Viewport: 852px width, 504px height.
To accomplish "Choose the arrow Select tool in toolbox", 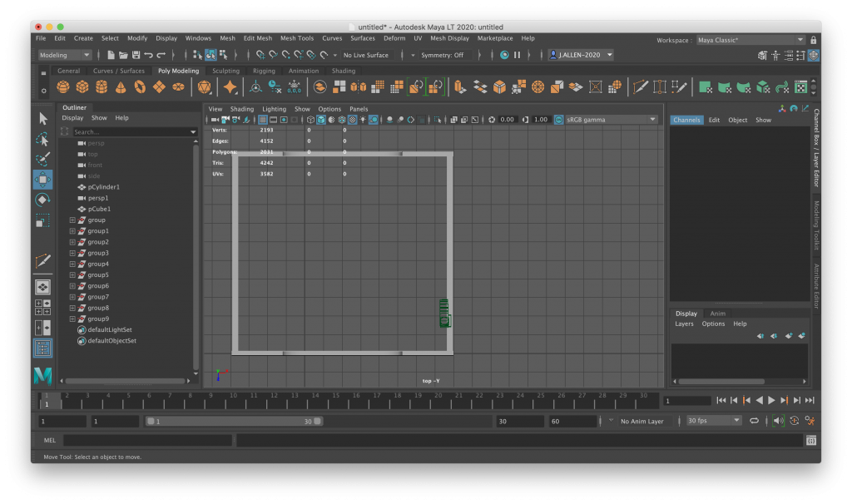I will coord(42,118).
